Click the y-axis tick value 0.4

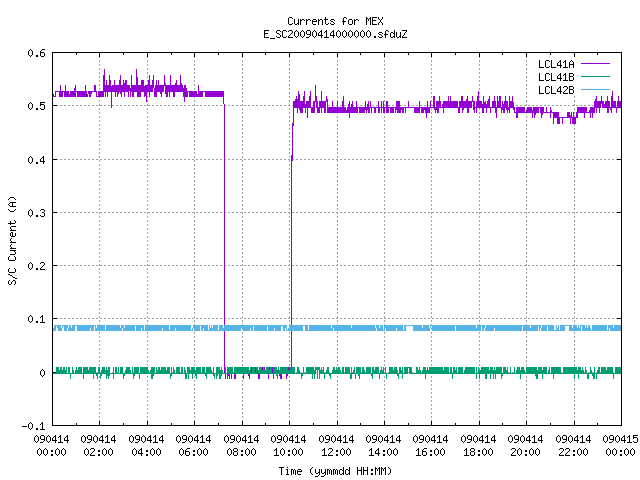(x=36, y=160)
